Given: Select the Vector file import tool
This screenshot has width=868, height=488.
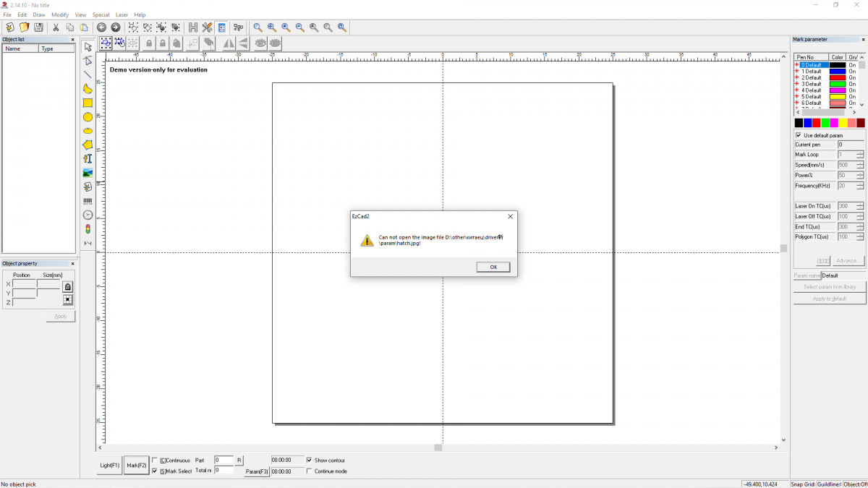Looking at the screenshot, I should click(88, 187).
